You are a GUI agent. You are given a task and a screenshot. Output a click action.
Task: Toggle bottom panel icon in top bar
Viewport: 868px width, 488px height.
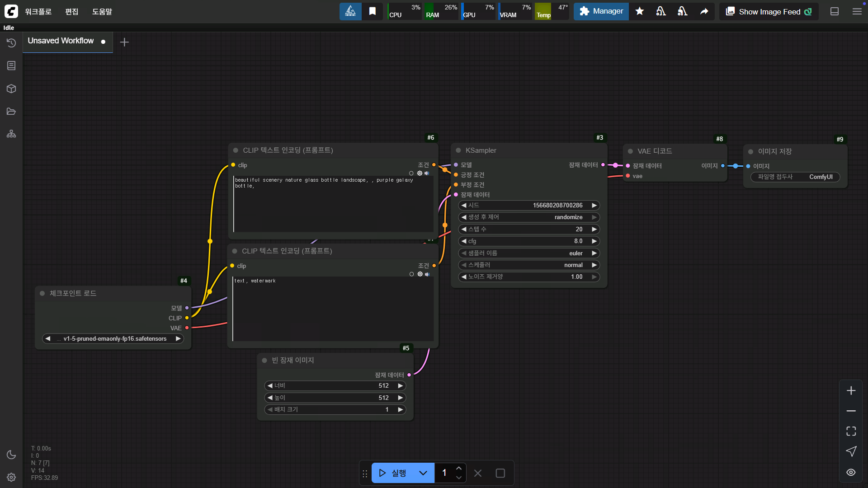click(835, 11)
